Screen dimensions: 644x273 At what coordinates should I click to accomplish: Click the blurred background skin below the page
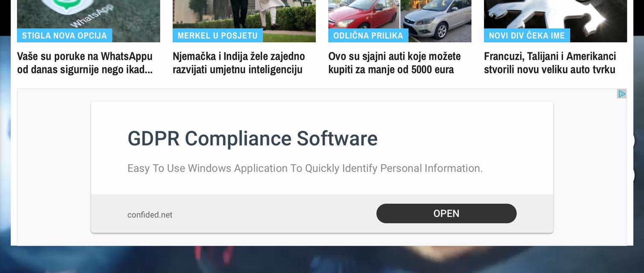pyautogui.click(x=322, y=260)
